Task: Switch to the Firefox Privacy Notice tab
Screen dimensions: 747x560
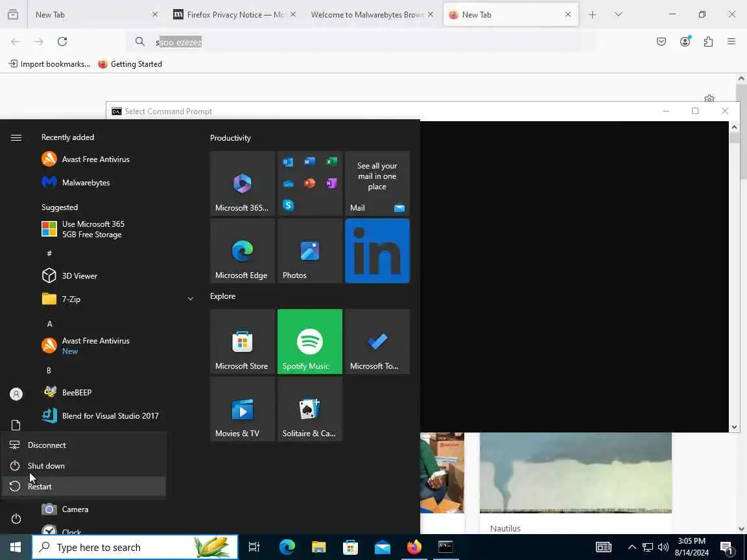Action: tap(234, 15)
